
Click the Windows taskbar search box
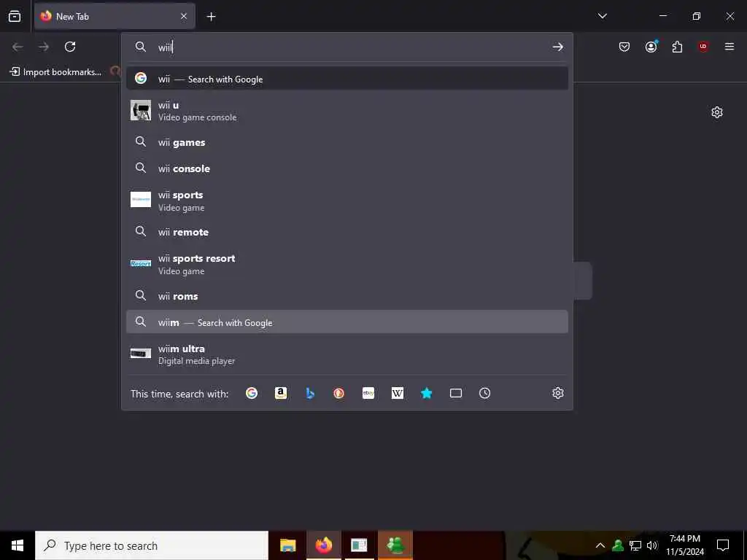[152, 545]
